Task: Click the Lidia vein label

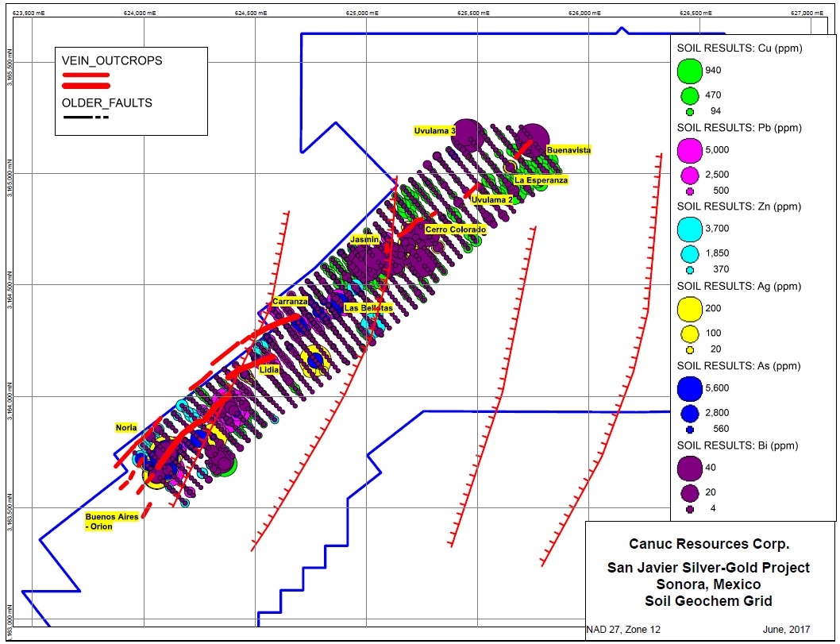Action: pyautogui.click(x=269, y=370)
